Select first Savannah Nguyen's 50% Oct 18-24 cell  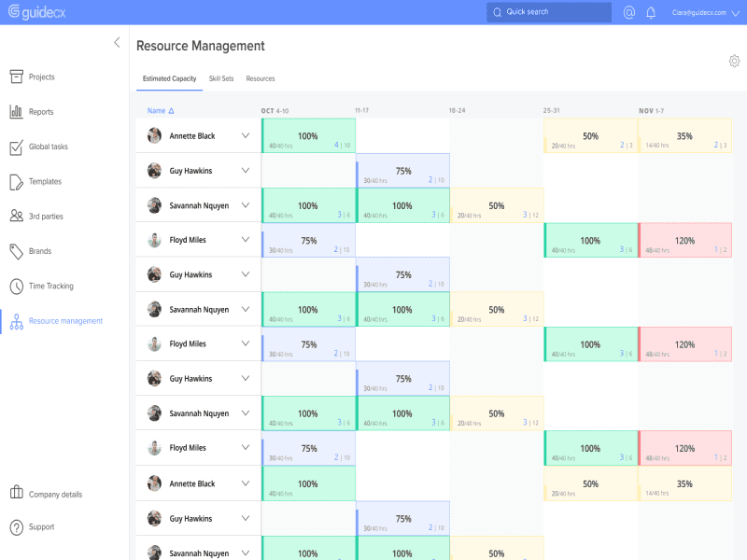tap(497, 205)
